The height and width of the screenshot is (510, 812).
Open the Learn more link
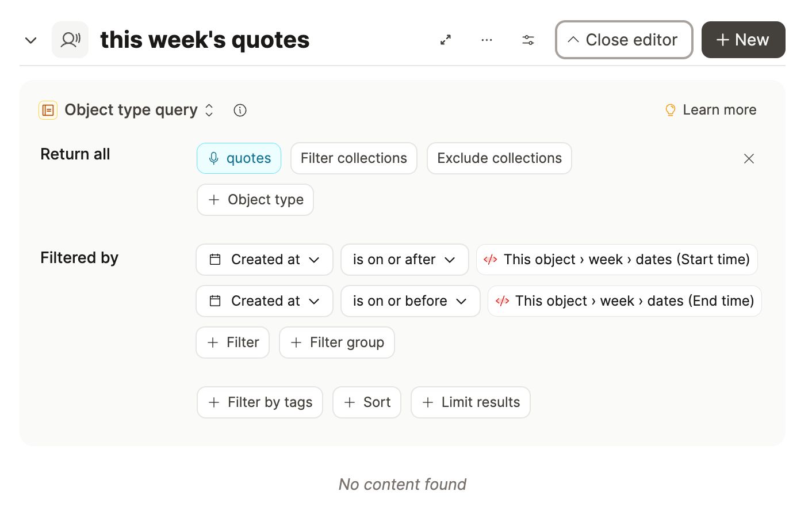[711, 110]
